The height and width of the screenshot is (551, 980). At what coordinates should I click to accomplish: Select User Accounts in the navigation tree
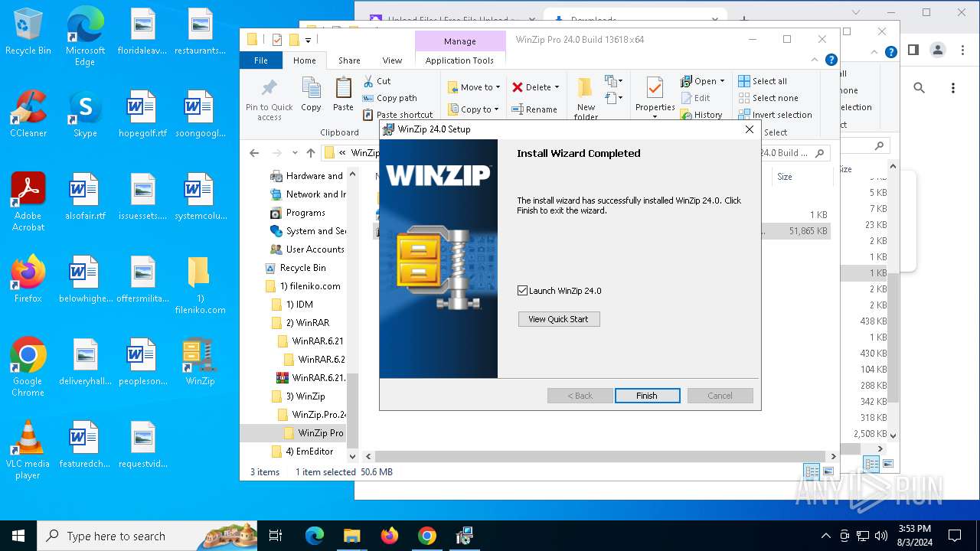click(x=307, y=249)
